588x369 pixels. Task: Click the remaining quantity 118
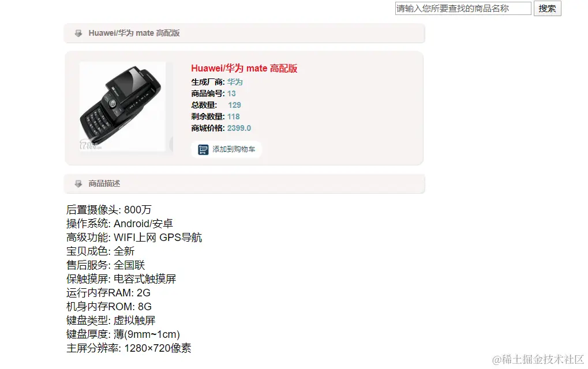233,117
